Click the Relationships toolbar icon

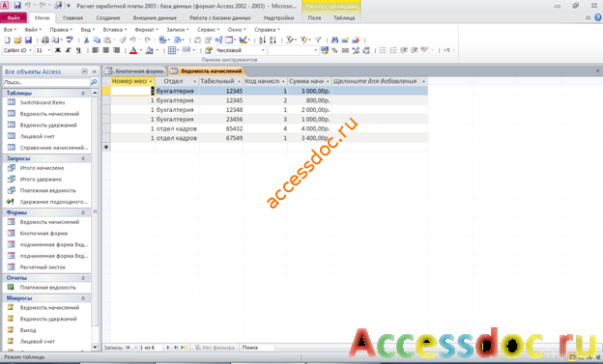point(218,40)
